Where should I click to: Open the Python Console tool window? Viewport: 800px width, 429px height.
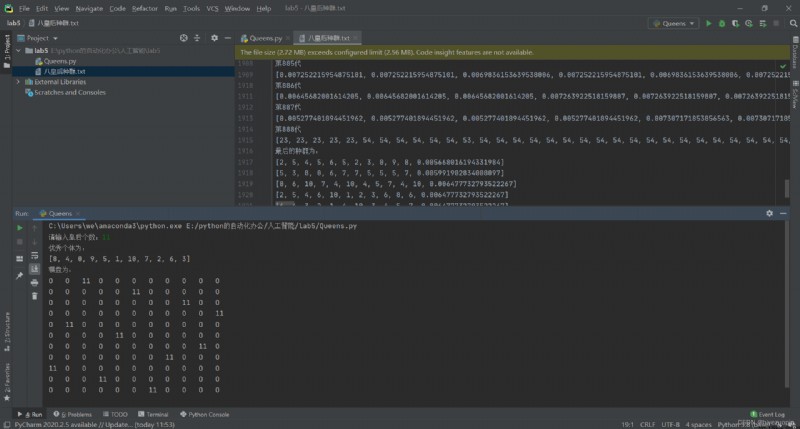pos(205,414)
